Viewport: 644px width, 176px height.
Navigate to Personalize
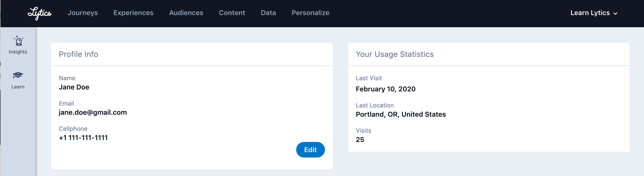pyautogui.click(x=310, y=13)
